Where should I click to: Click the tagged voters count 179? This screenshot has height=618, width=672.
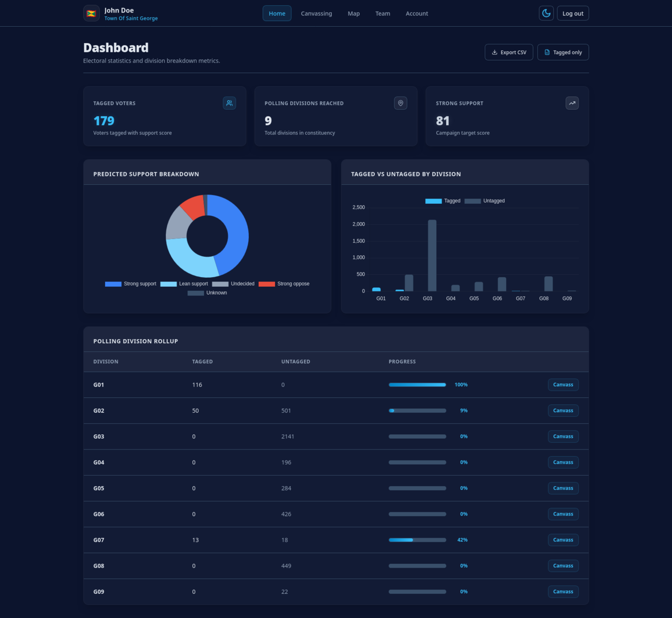click(104, 121)
